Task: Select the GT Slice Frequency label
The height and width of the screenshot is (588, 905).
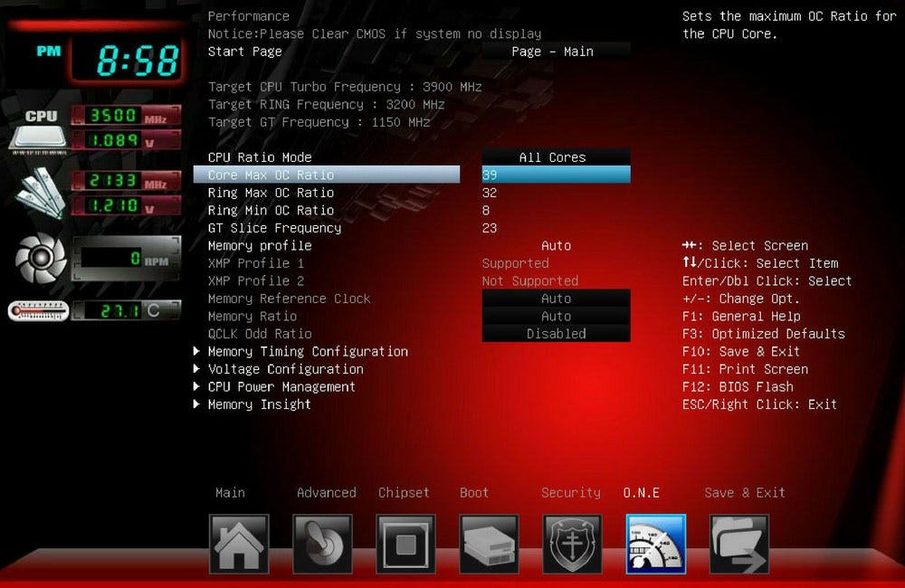Action: pos(274,228)
